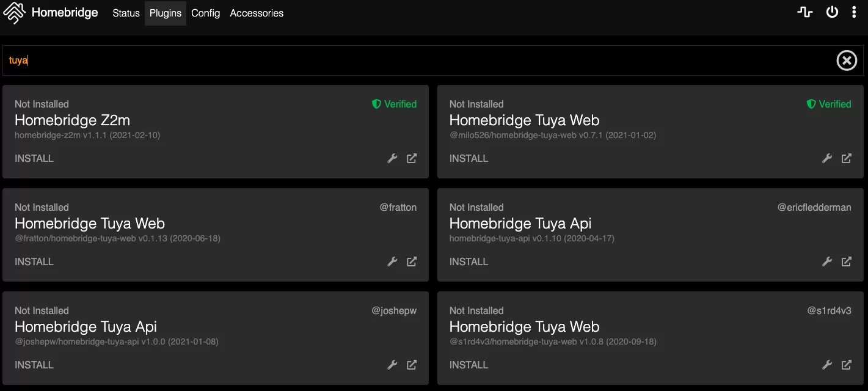Click Not Installed label on joshepw Tuya Api card

[x=42, y=310]
